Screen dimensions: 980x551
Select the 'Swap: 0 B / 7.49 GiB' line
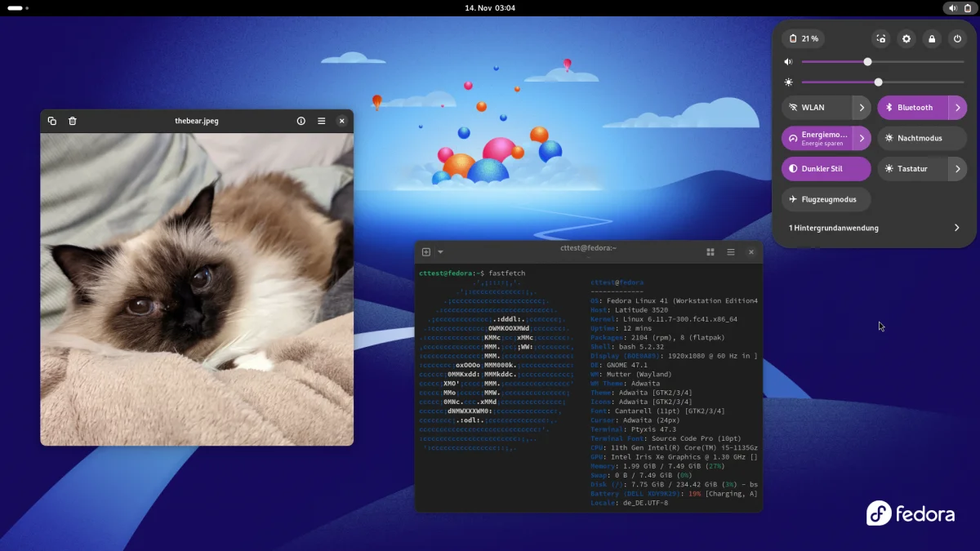pyautogui.click(x=641, y=475)
